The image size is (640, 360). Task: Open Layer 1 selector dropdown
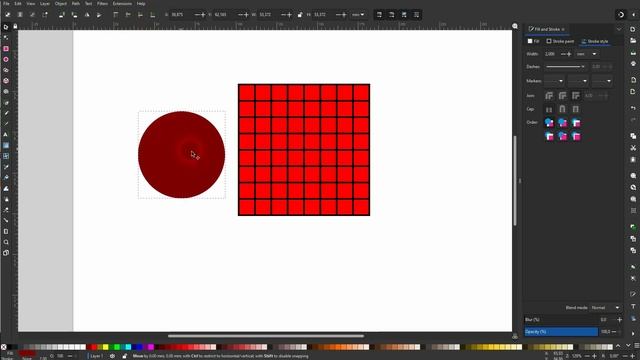click(x=96, y=356)
